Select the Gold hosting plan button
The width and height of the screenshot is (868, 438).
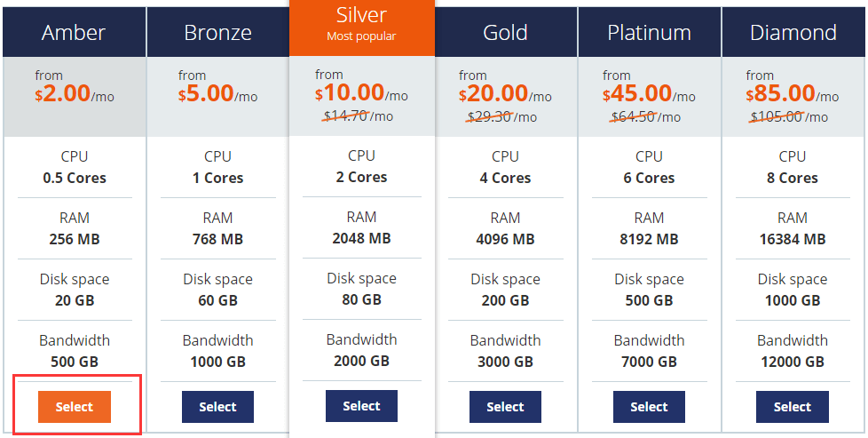[505, 407]
